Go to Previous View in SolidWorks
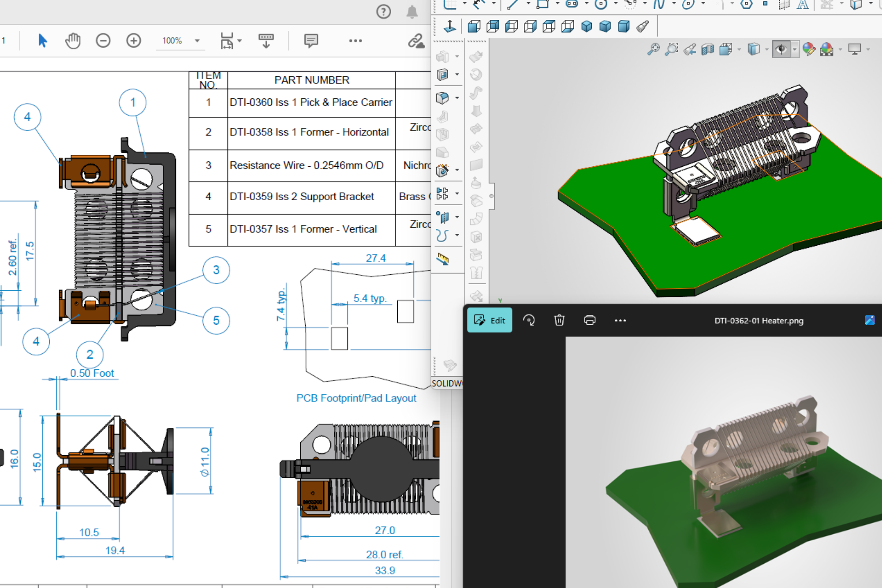 coord(690,49)
